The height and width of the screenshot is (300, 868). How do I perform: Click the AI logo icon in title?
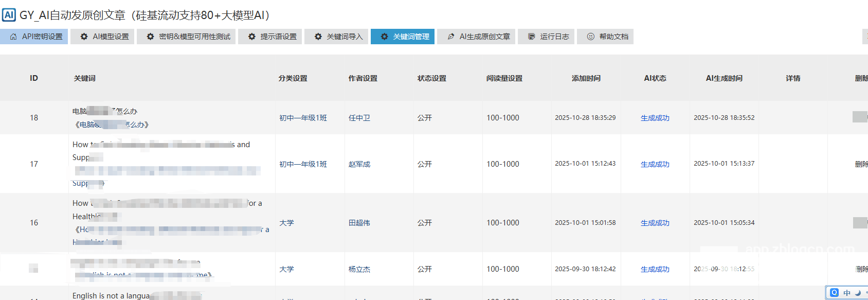click(x=9, y=15)
